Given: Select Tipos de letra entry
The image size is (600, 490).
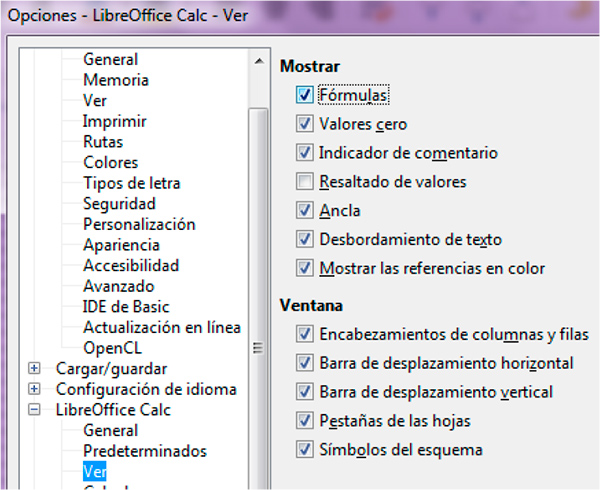Looking at the screenshot, I should pyautogui.click(x=131, y=183).
